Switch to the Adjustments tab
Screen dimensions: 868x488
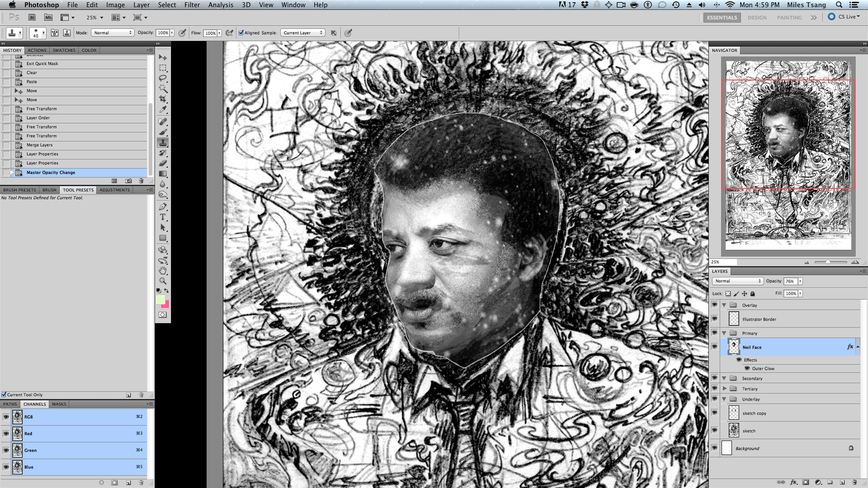(114, 190)
